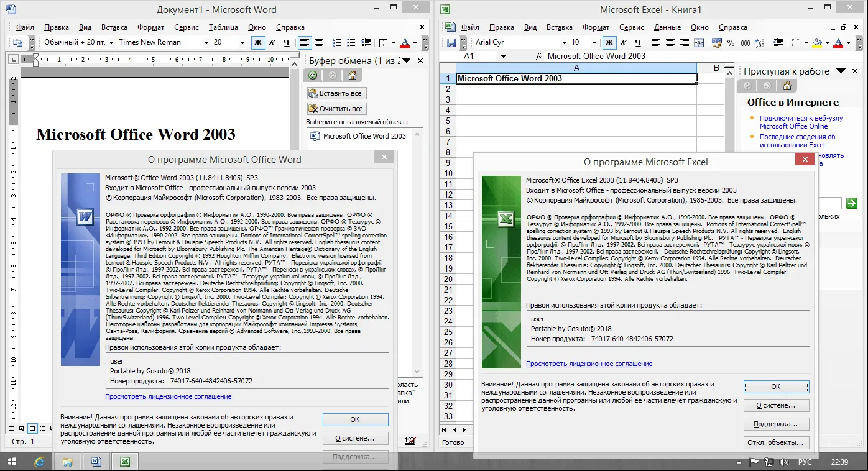Image resolution: width=868 pixels, height=471 pixels.
Task: Click the Вставить все button
Action: 336,93
